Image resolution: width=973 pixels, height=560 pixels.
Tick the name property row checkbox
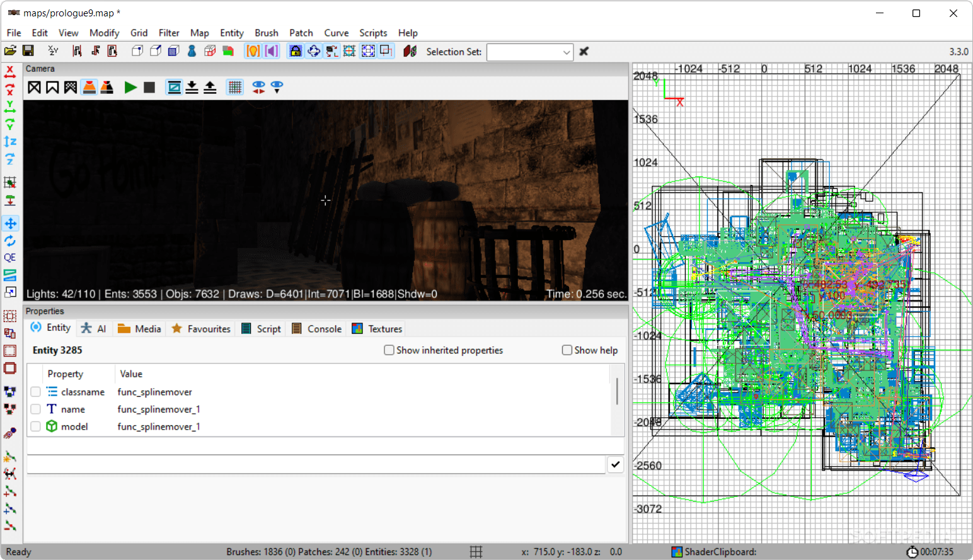(36, 409)
